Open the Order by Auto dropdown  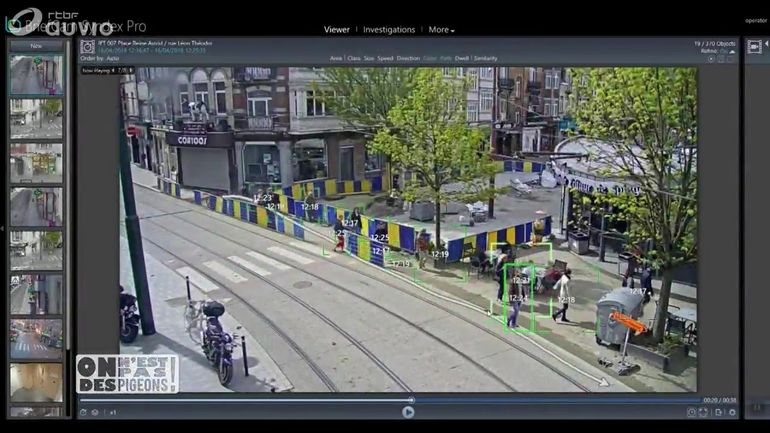tap(100, 59)
